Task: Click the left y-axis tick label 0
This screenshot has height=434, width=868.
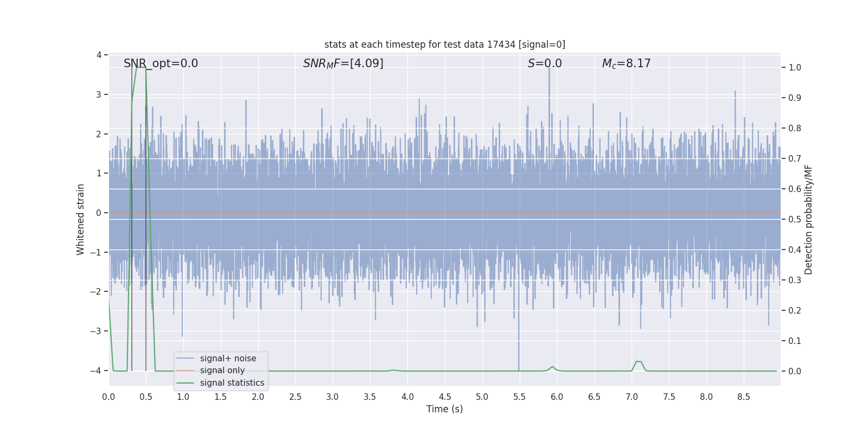Action: tap(99, 213)
